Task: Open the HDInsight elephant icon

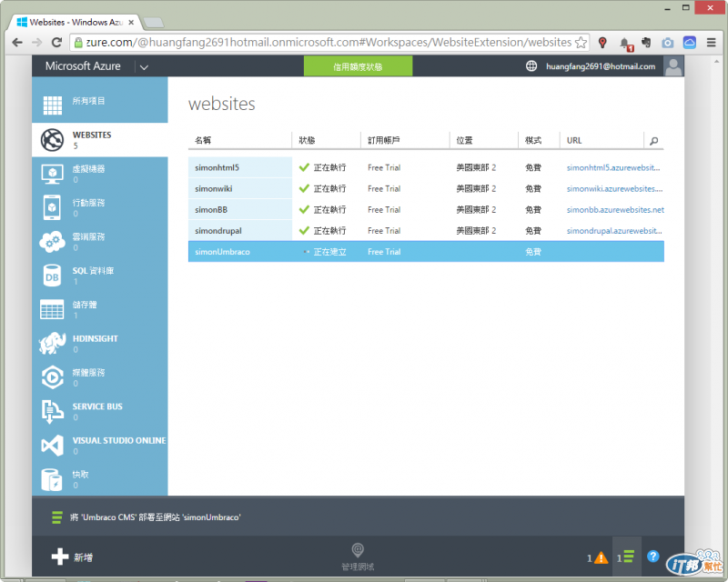Action: (52, 344)
